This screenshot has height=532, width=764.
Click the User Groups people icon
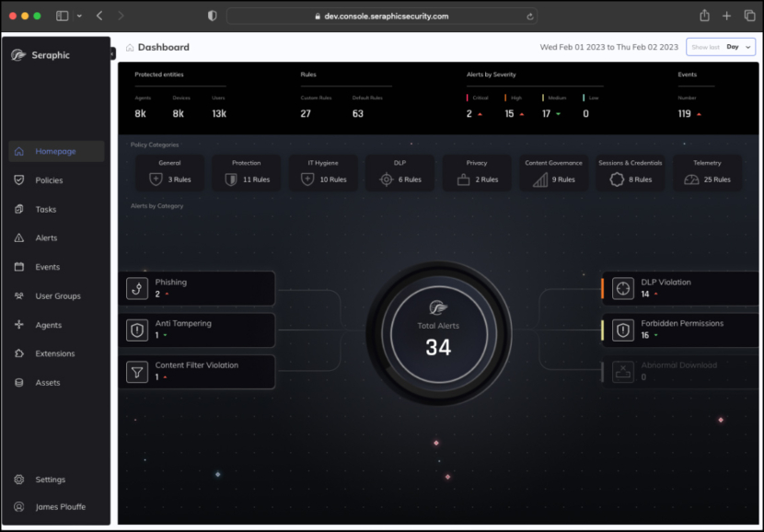tap(19, 295)
